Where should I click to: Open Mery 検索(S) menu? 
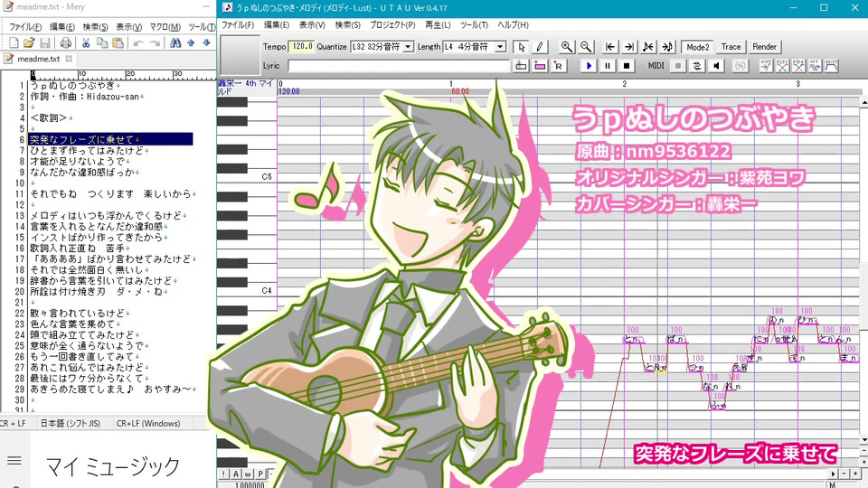[95, 26]
